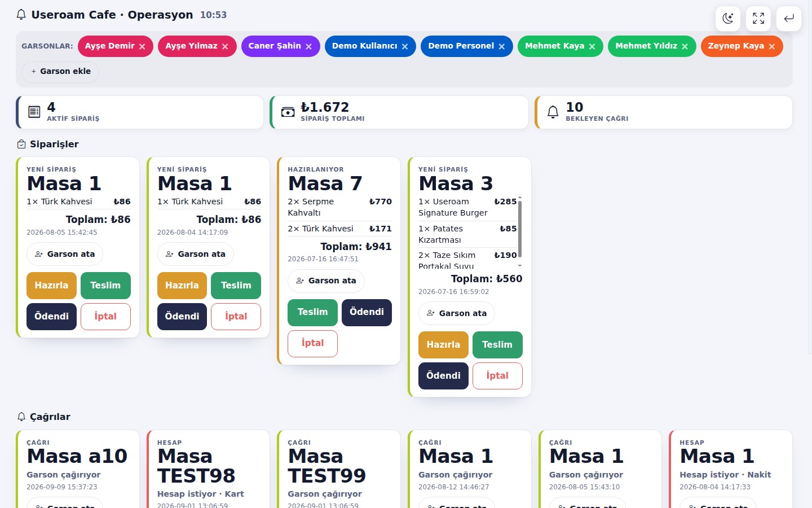This screenshot has height=508, width=812.
Task: Select the Masa TEST98 call card title
Action: tap(196, 466)
